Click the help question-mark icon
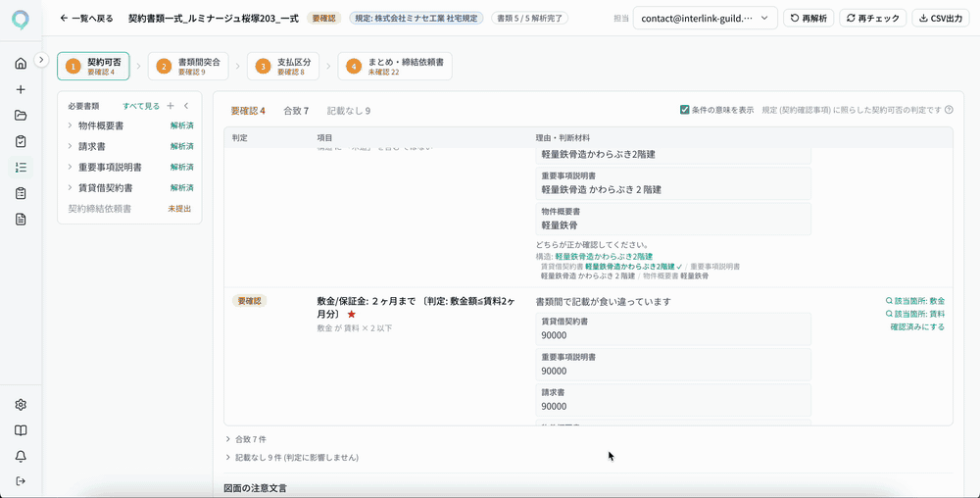Viewport: 980px width, 498px height. [949, 110]
